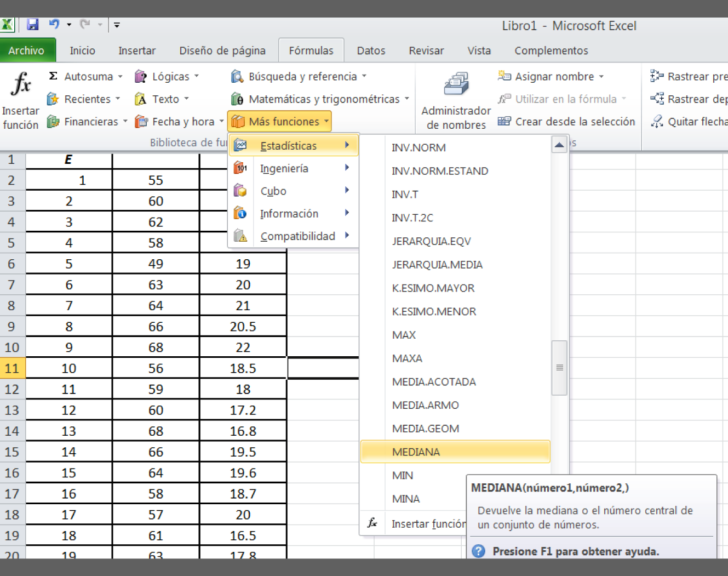Switch to the Insertar tab
728x576 pixels.
point(137,50)
